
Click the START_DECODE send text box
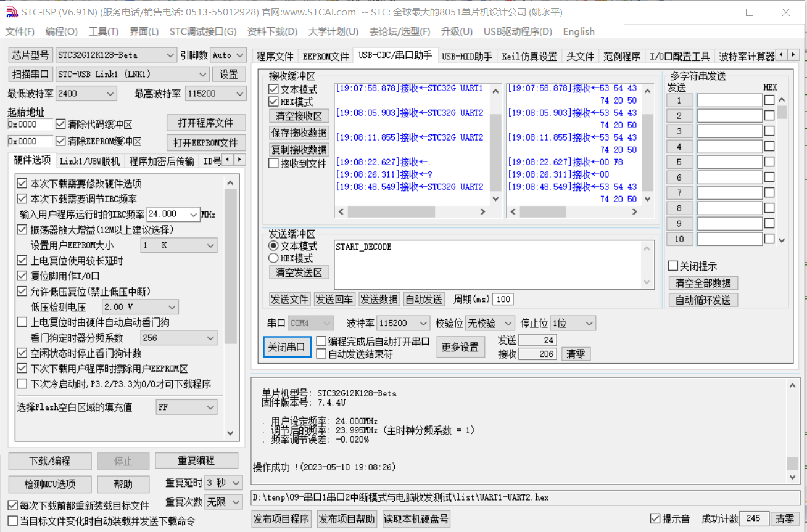point(494,265)
